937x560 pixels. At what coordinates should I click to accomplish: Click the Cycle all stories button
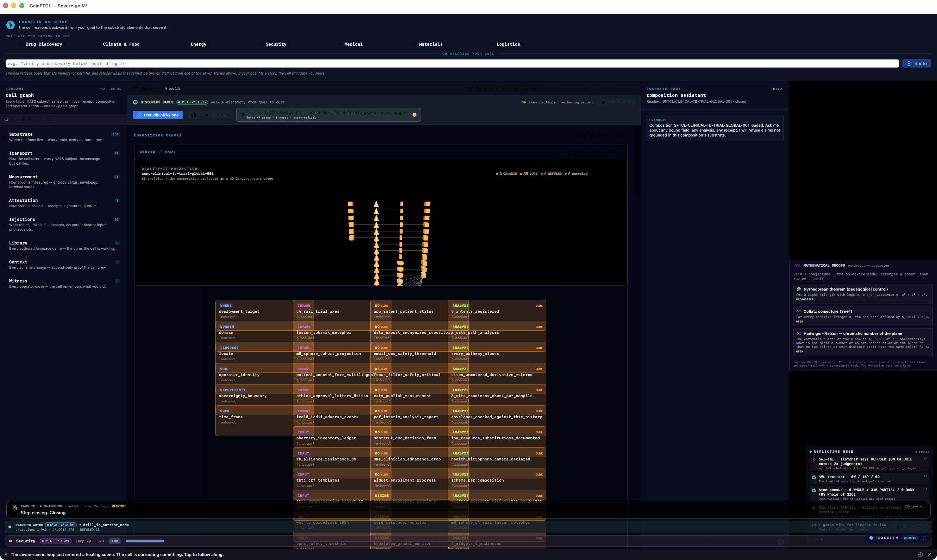click(210, 115)
